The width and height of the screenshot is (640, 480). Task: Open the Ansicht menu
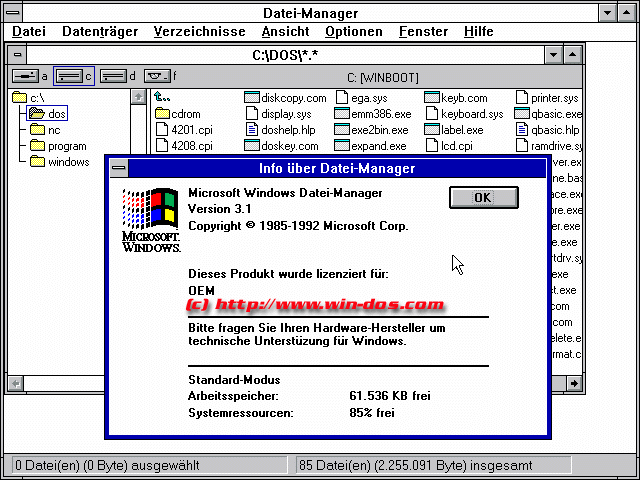coord(285,32)
